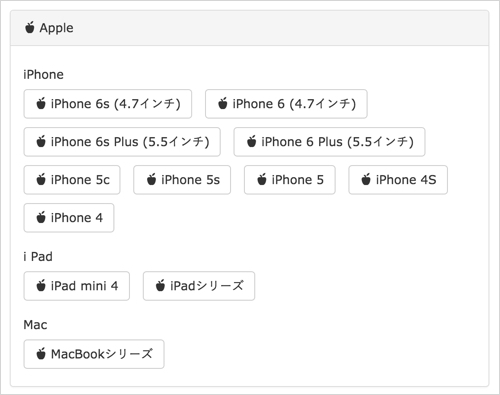Click the apple icon on iPhone 6 (4.7インチ) button
Image resolution: width=500 pixels, height=395 pixels.
[x=223, y=104]
